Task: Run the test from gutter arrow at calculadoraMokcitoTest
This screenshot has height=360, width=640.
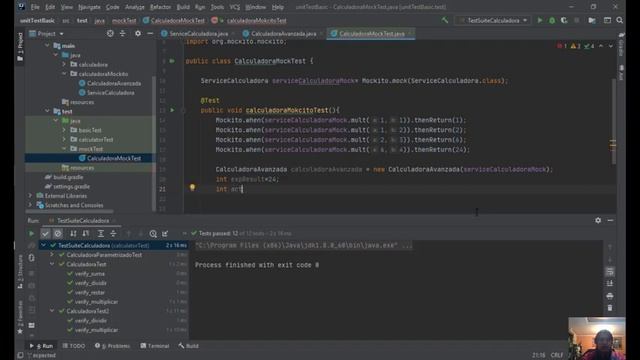Action: pos(172,110)
